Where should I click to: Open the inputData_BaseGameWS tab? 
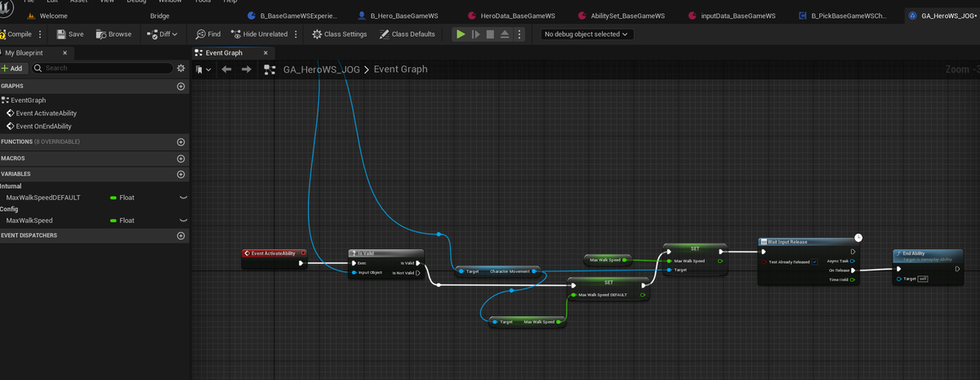(x=732, y=16)
